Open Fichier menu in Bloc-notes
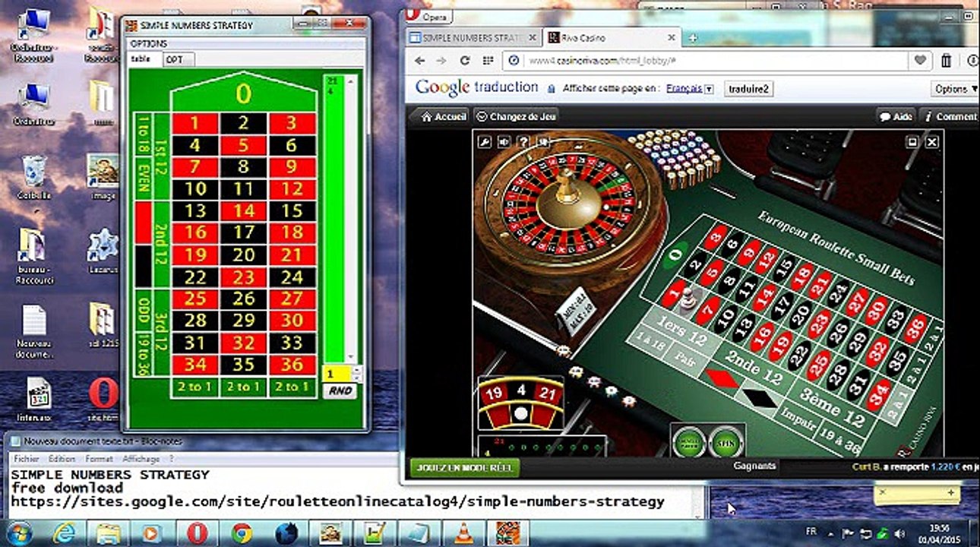This screenshot has height=547, width=980. pyautogui.click(x=27, y=459)
